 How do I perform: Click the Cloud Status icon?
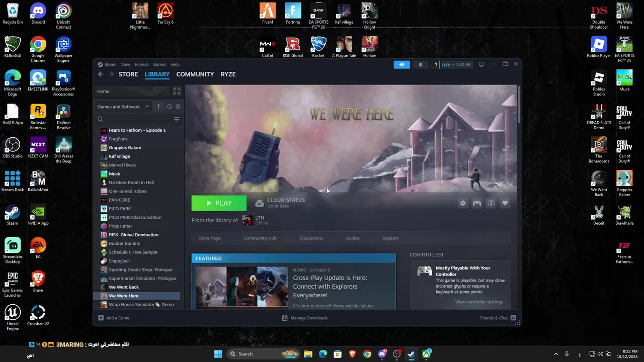[260, 203]
